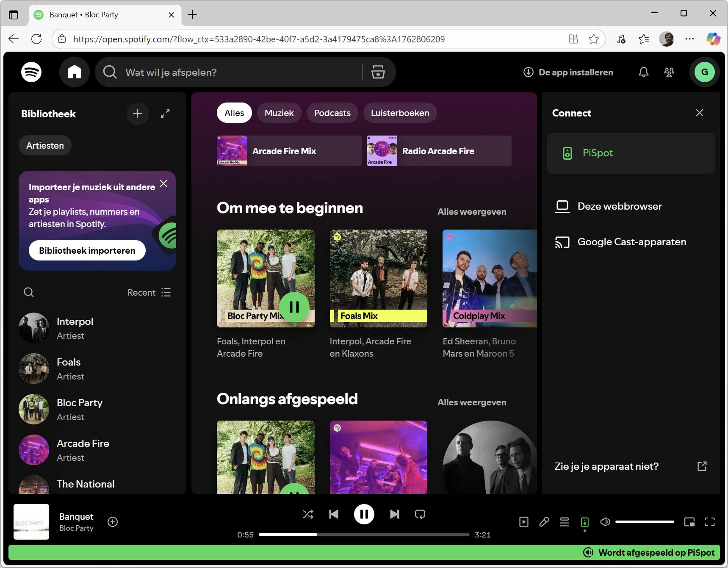Click the Spotify Home icon
This screenshot has height=568, width=728.
(x=75, y=72)
